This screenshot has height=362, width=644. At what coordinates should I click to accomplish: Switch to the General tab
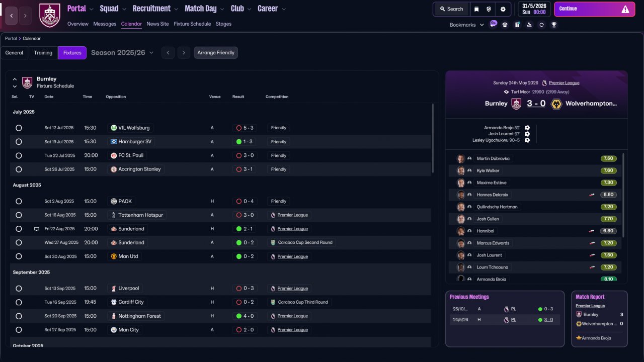(14, 53)
